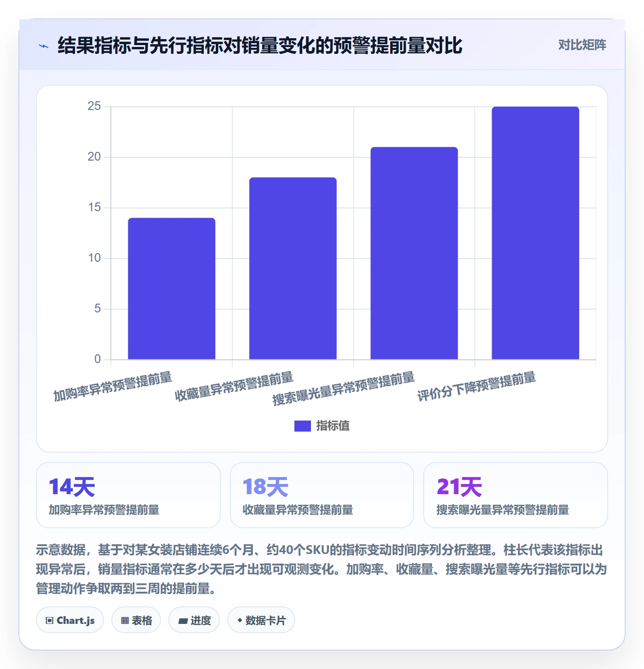
Task: Click the x-axis label 评价分下降预警提前量
Action: 477,386
